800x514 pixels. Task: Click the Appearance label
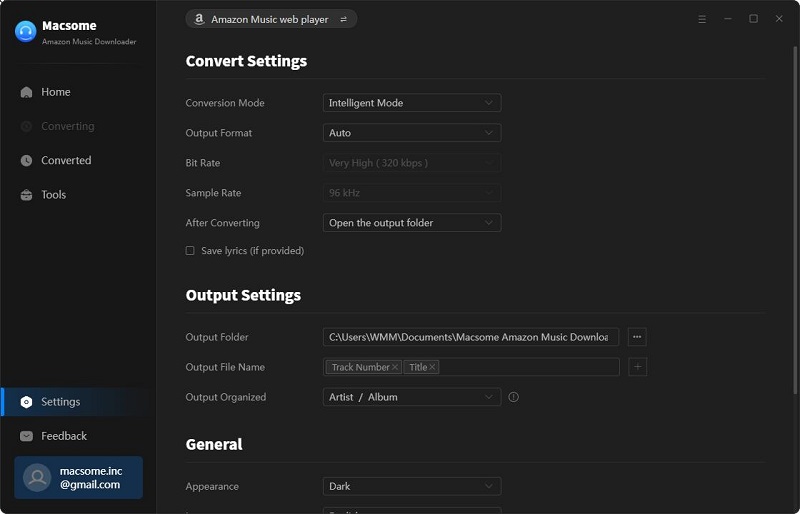212,486
